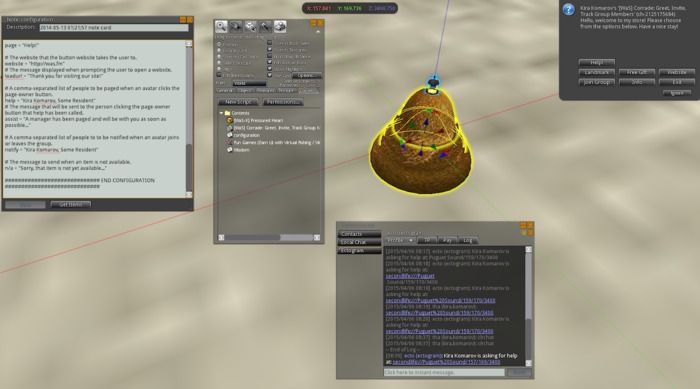Click the Free Gift dialog button
This screenshot has width=700, height=389.
tap(637, 72)
